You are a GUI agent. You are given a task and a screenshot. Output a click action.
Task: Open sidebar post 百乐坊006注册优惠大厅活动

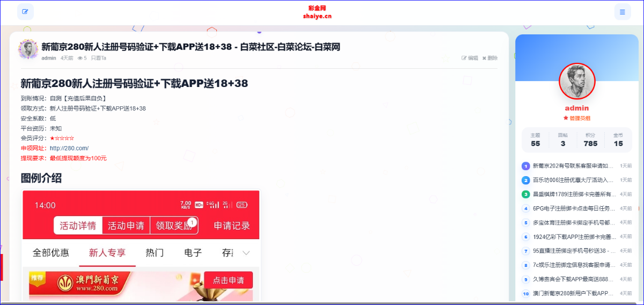point(573,180)
